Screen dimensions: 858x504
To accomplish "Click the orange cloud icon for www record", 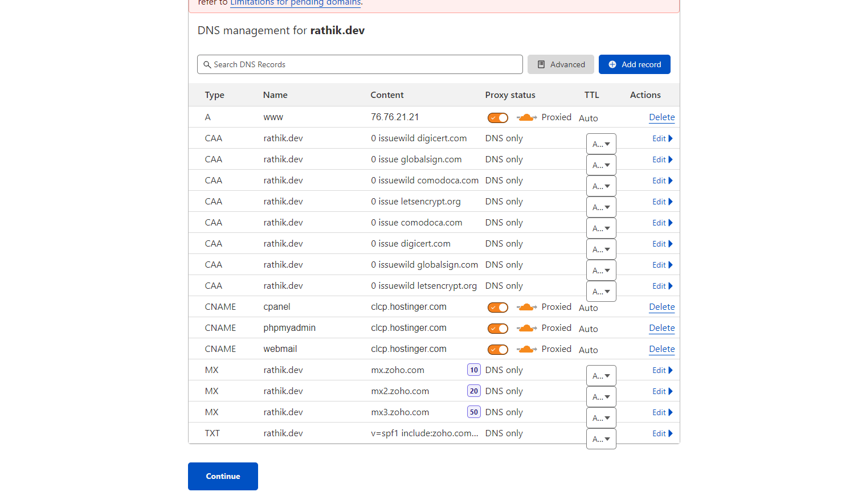I will point(526,117).
